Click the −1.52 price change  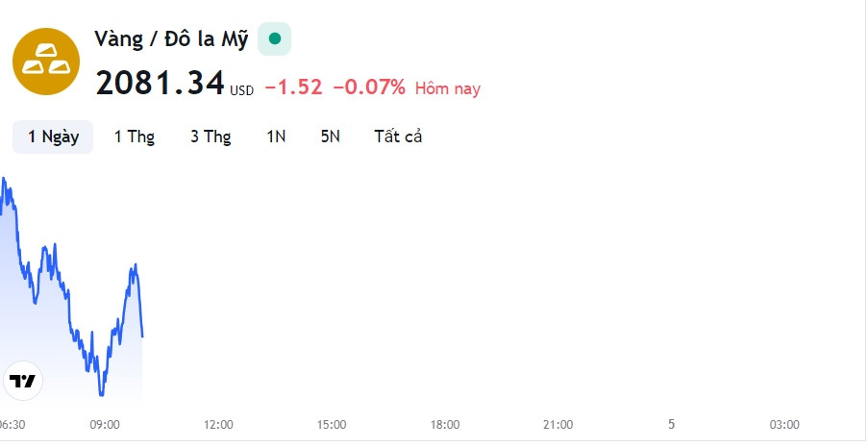(x=293, y=87)
